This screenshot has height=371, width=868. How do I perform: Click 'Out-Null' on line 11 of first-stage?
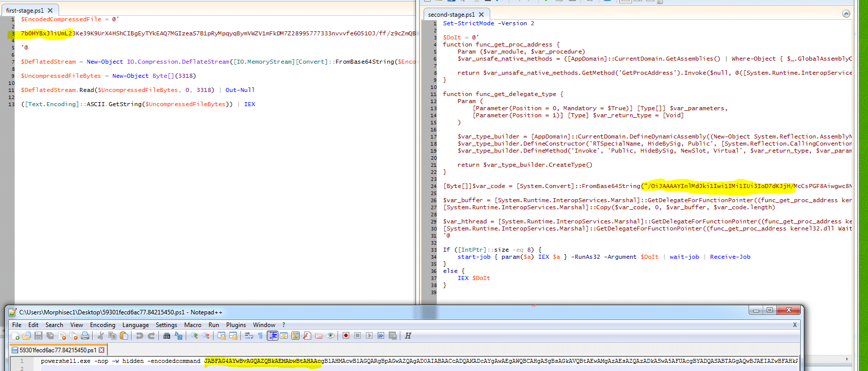(240, 90)
